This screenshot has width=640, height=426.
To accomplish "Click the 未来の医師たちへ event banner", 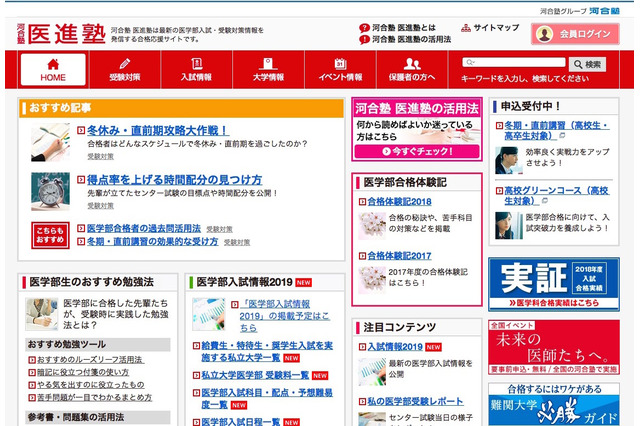I will 554,347.
